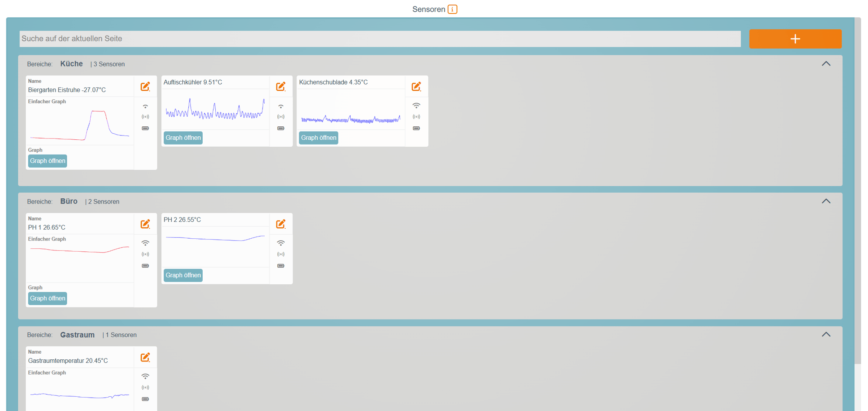Click 'PH 2 26.55°C' name text
The image size is (868, 411).
pos(182,220)
